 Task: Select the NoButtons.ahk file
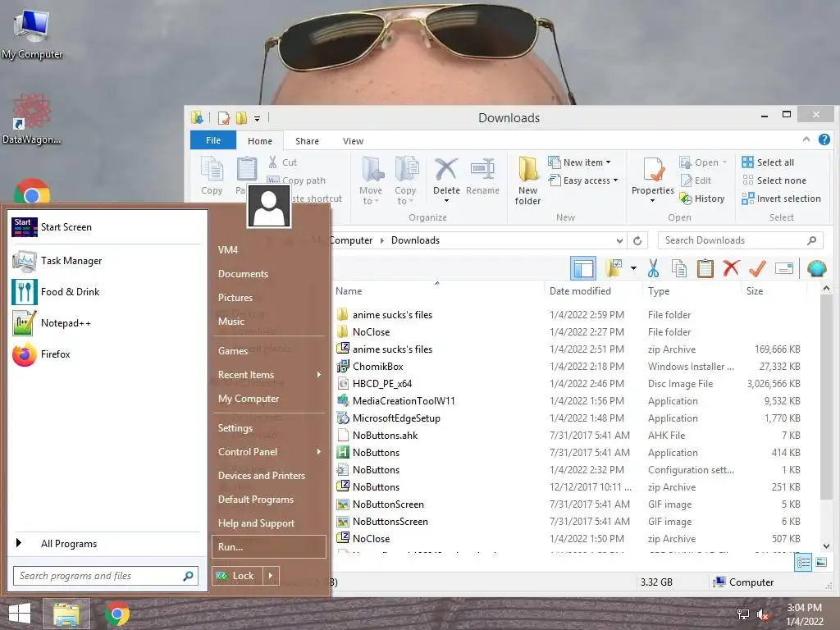click(x=385, y=435)
